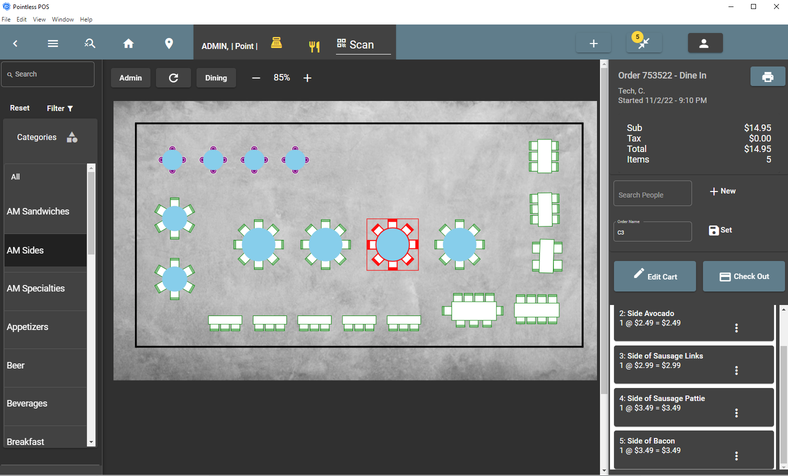
Task: Click the Edit Cart button
Action: [x=655, y=276]
